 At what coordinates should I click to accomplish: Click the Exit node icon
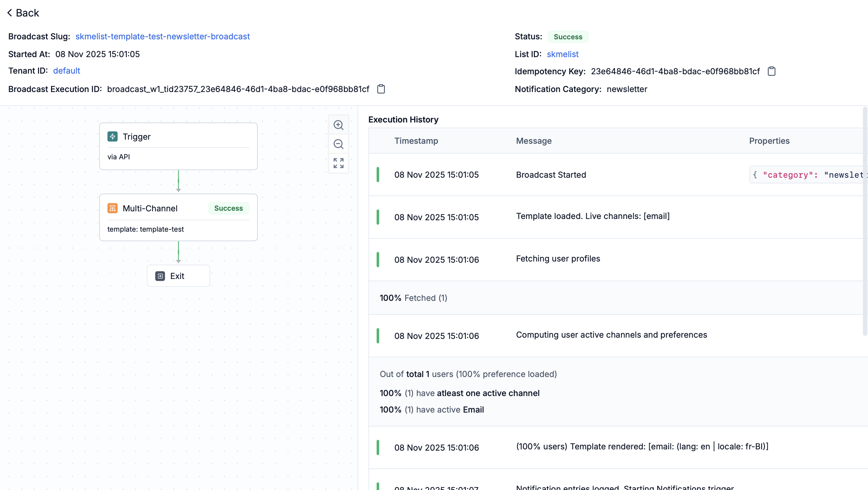click(160, 276)
